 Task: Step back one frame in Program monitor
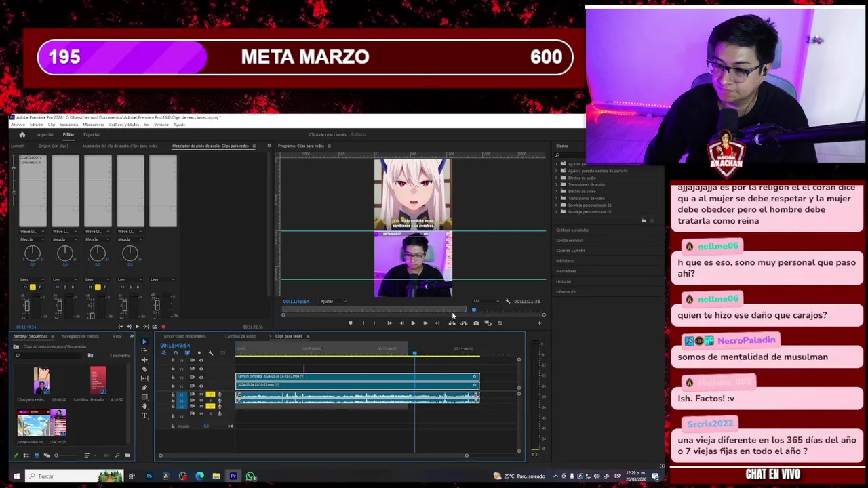(401, 323)
